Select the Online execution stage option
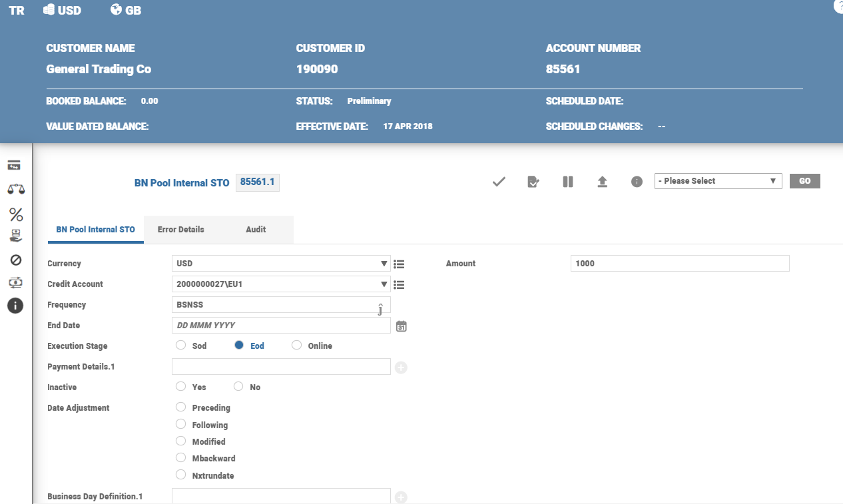 (x=297, y=346)
